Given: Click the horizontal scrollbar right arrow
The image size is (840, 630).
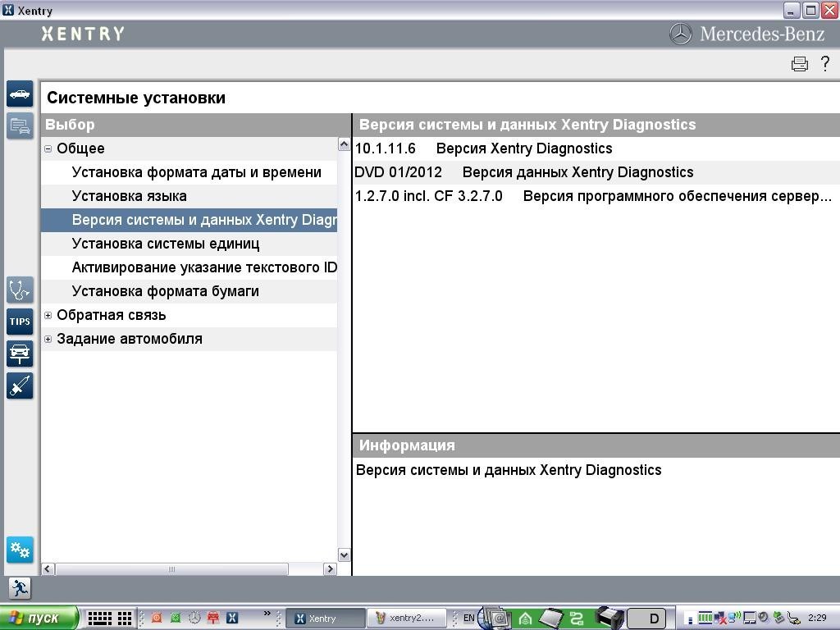Looking at the screenshot, I should click(x=330, y=569).
